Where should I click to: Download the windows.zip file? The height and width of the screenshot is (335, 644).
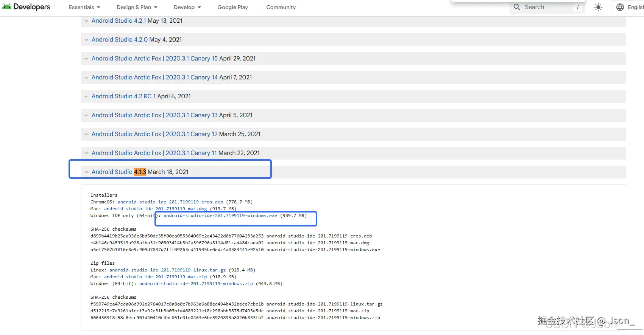click(x=196, y=284)
